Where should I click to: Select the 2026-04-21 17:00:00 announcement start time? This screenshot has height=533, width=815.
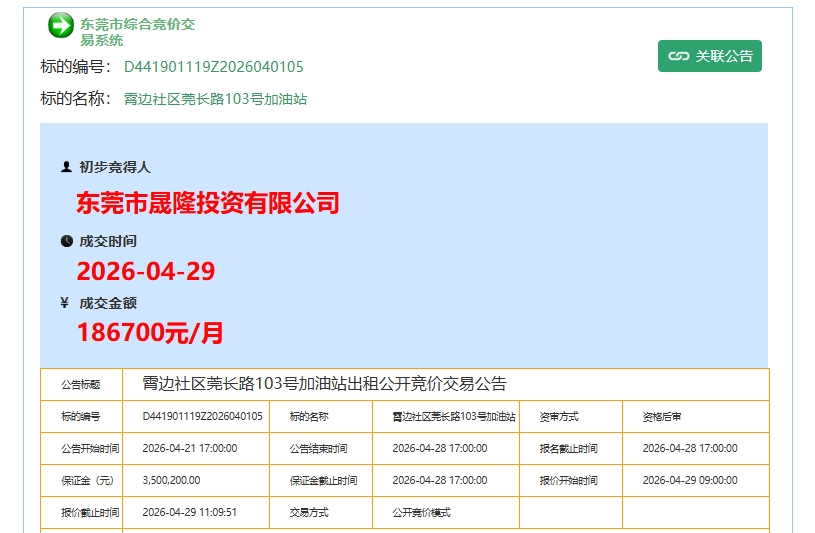click(x=190, y=448)
